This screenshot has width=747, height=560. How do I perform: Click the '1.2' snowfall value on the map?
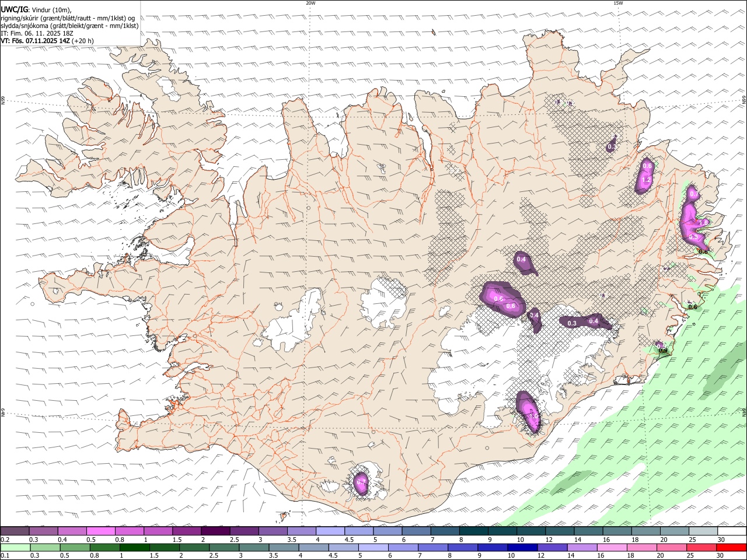[x=646, y=181]
